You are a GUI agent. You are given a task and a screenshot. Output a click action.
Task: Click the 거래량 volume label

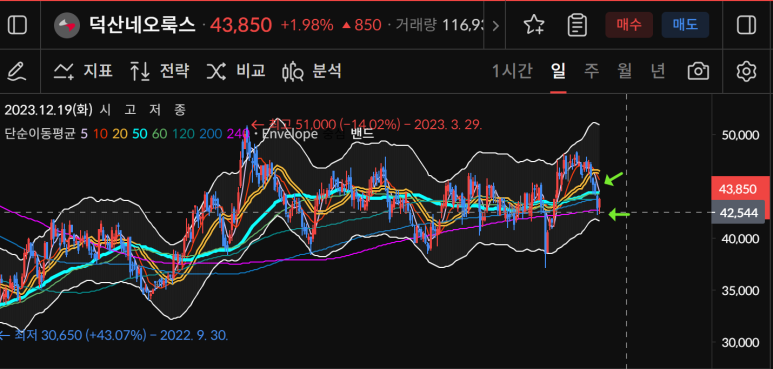416,25
